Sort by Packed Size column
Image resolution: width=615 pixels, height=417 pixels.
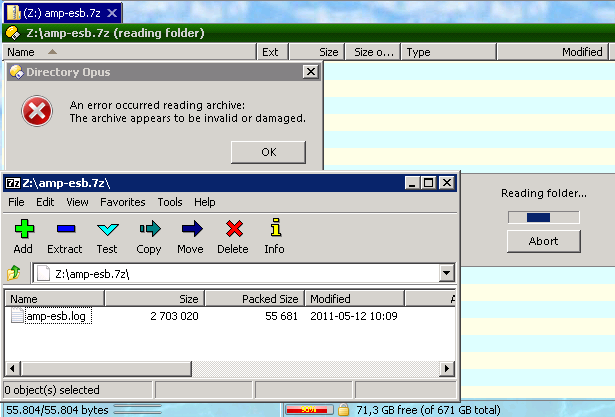(x=255, y=299)
